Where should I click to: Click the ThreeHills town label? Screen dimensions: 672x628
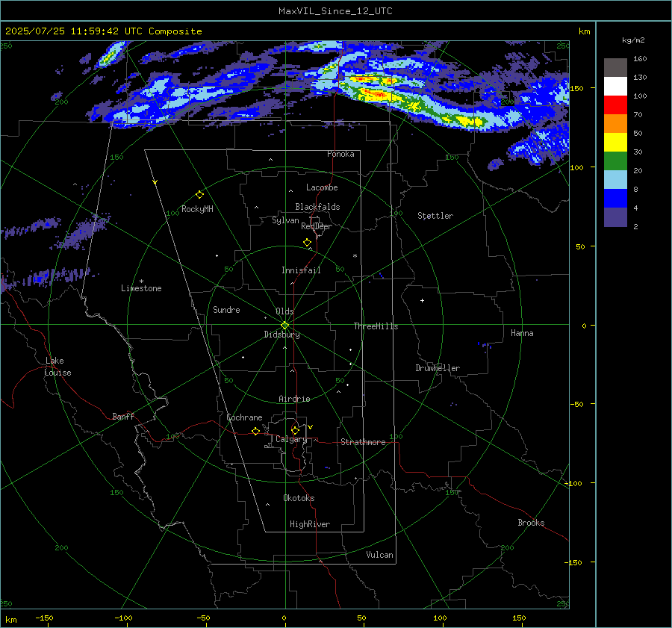376,326
